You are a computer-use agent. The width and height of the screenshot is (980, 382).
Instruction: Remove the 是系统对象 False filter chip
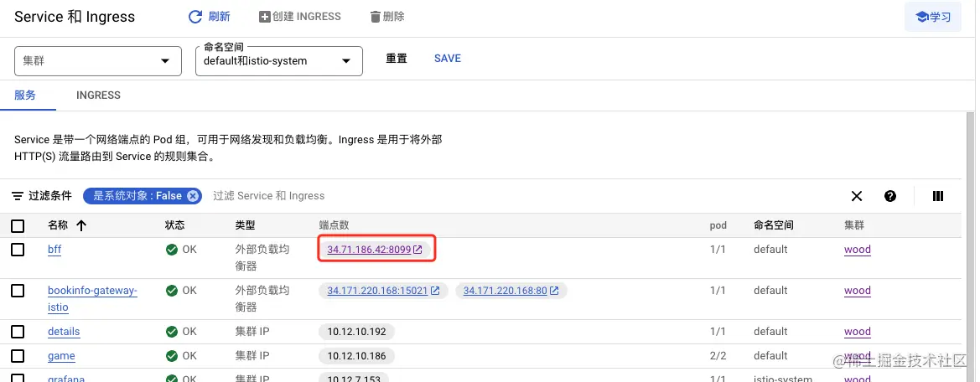click(193, 196)
